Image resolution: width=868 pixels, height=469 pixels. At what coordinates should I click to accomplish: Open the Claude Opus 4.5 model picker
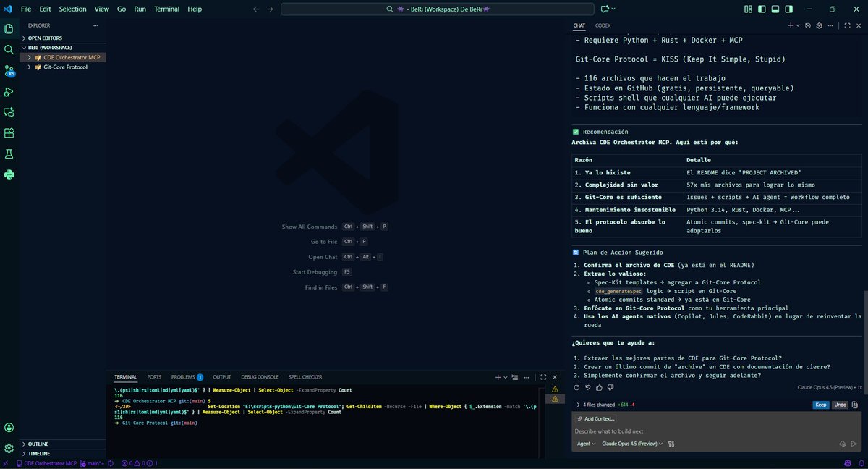(630, 443)
